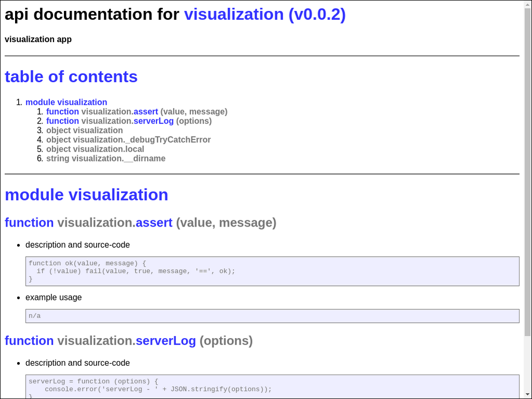Click 'example usage' bullet under assert
The height and width of the screenshot is (399, 532).
[x=54, y=298]
